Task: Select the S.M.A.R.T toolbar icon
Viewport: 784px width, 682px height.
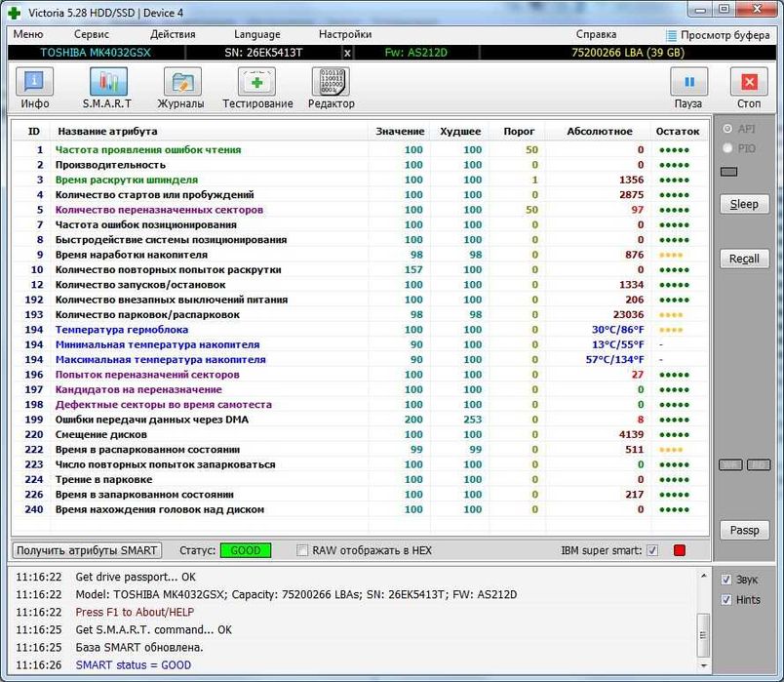Action: (x=108, y=82)
